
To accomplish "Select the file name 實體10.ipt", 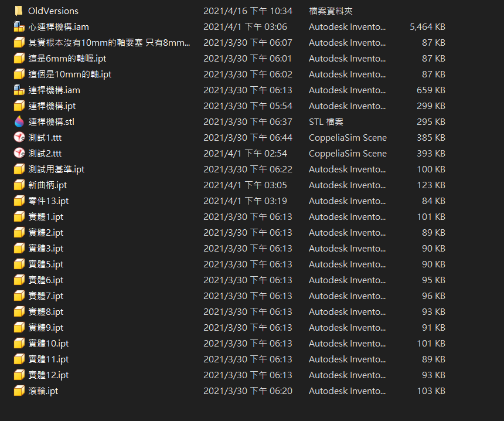I will tap(48, 343).
